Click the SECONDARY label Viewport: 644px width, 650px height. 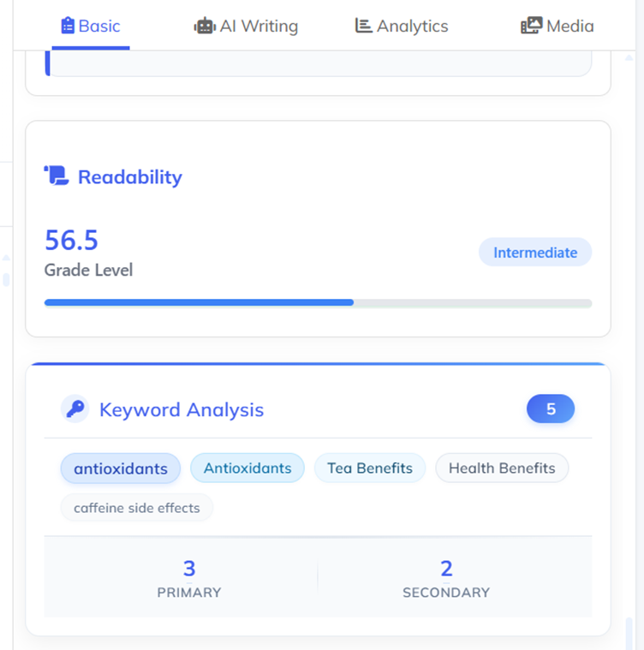click(x=446, y=593)
